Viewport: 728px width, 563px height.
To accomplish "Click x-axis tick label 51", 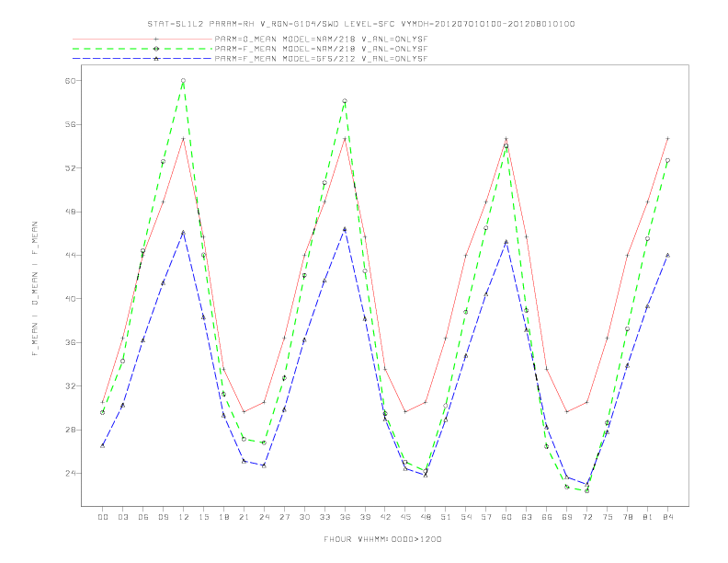I will (x=446, y=517).
